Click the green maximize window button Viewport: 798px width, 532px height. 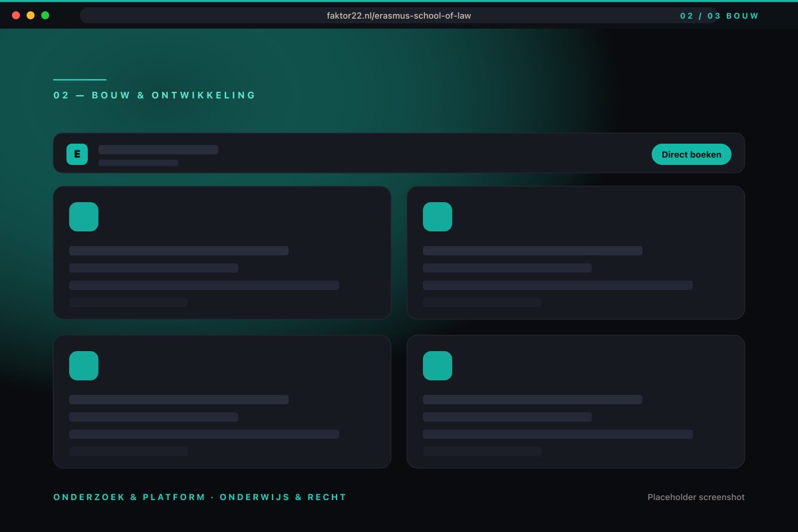pyautogui.click(x=45, y=15)
